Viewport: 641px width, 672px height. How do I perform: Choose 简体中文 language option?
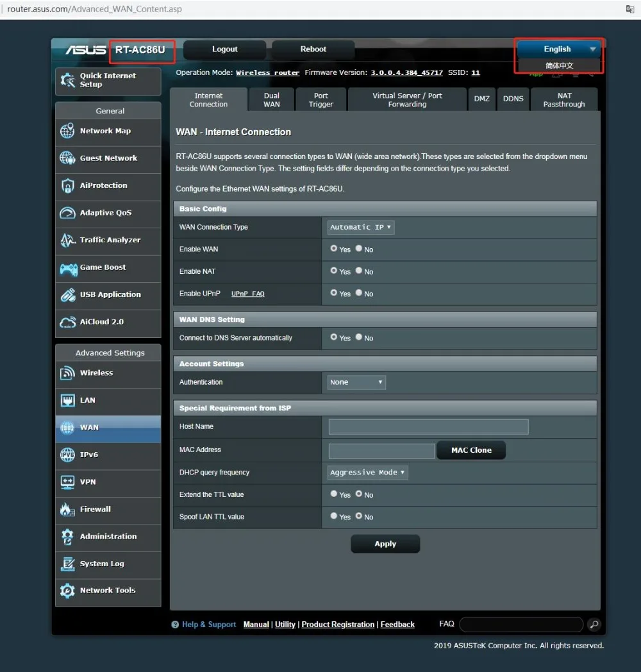pos(559,65)
